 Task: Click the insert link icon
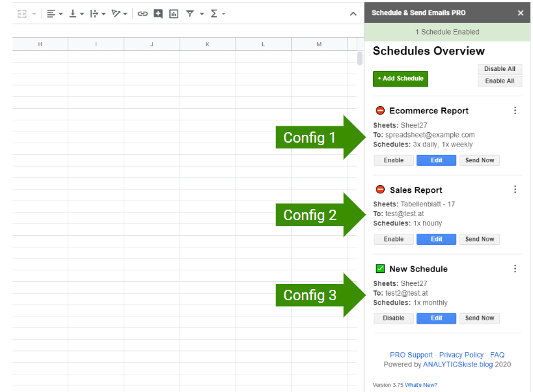tap(143, 13)
